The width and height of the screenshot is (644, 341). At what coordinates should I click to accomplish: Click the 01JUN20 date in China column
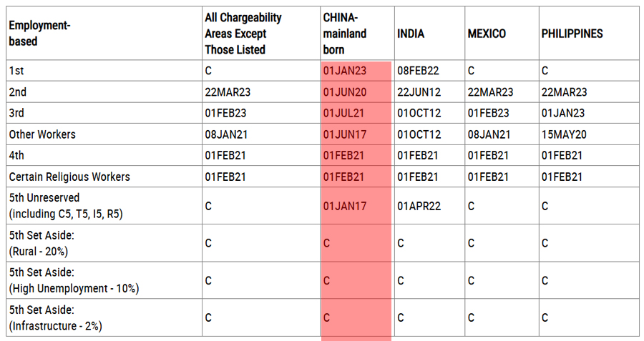[344, 92]
